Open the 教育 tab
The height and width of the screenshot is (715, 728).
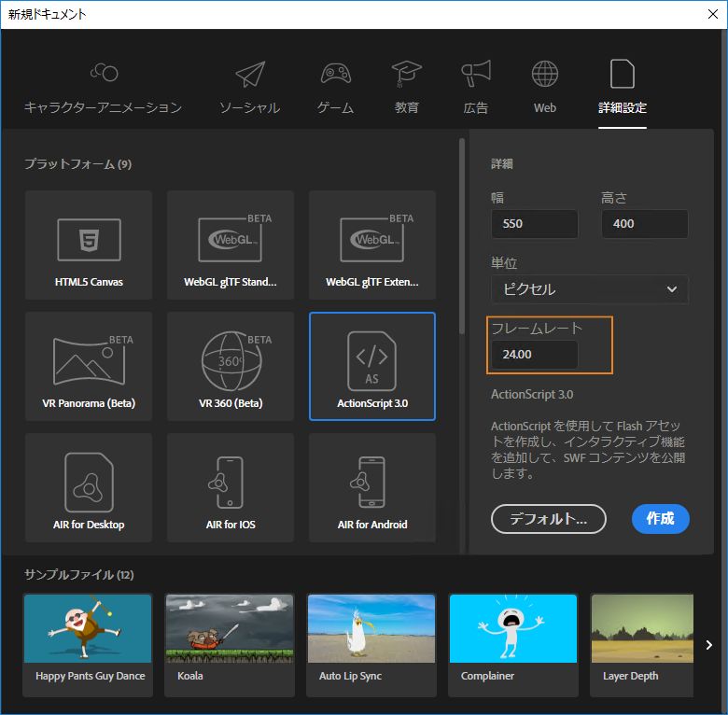407,89
